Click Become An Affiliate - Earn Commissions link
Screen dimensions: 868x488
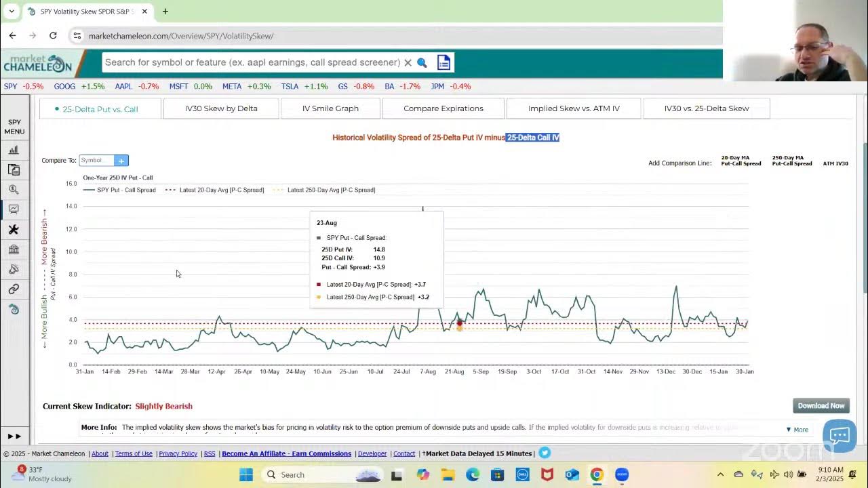click(x=286, y=453)
